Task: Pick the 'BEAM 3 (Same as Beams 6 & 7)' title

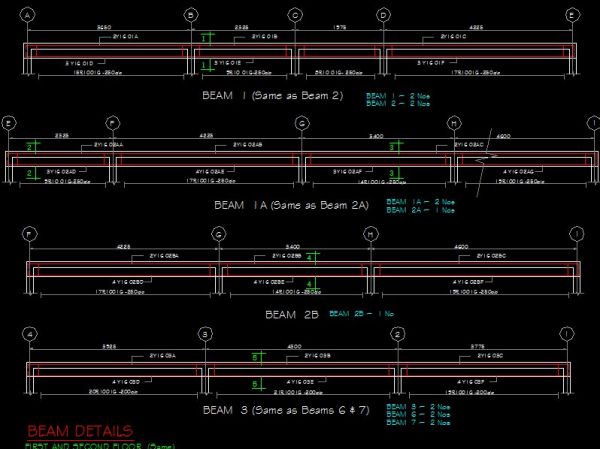Action: point(287,410)
